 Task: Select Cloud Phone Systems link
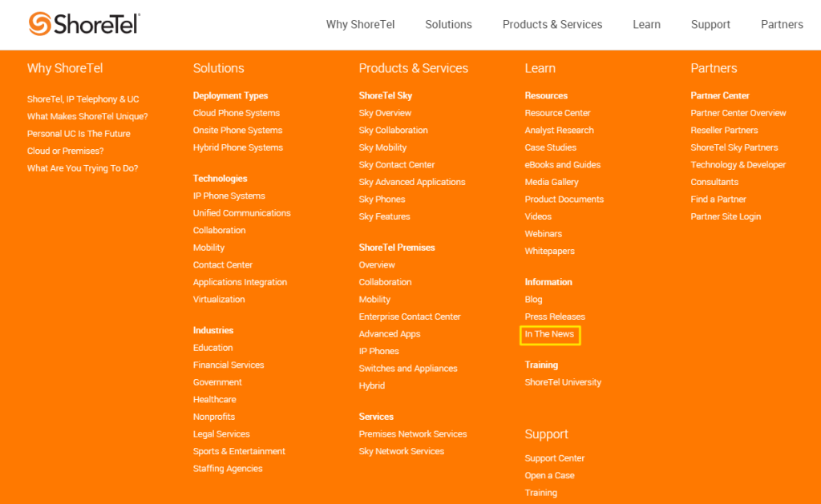(x=237, y=113)
